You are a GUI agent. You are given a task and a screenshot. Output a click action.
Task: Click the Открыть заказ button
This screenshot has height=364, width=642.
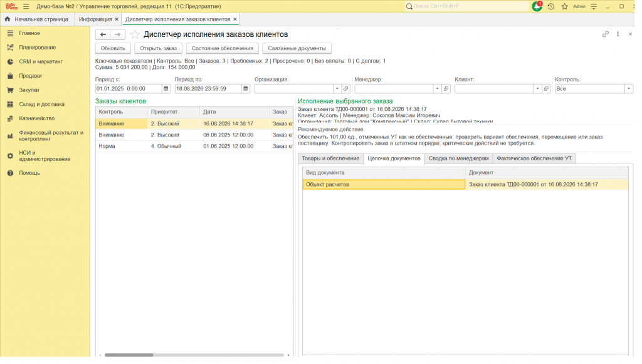[160, 49]
